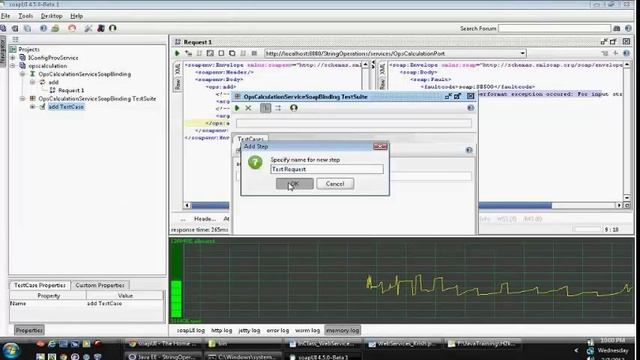Viewport: 640px width, 360px height.
Task: Click the add TestCase value cell
Action: pyautogui.click(x=125, y=303)
